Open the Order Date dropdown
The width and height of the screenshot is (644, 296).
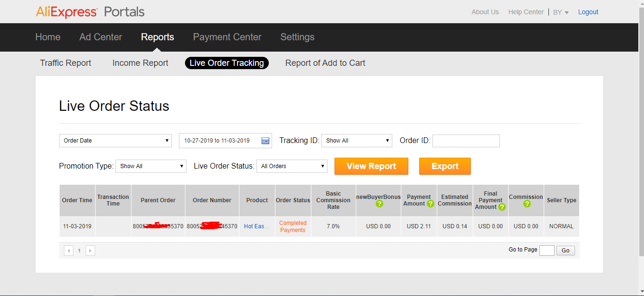pyautogui.click(x=115, y=141)
